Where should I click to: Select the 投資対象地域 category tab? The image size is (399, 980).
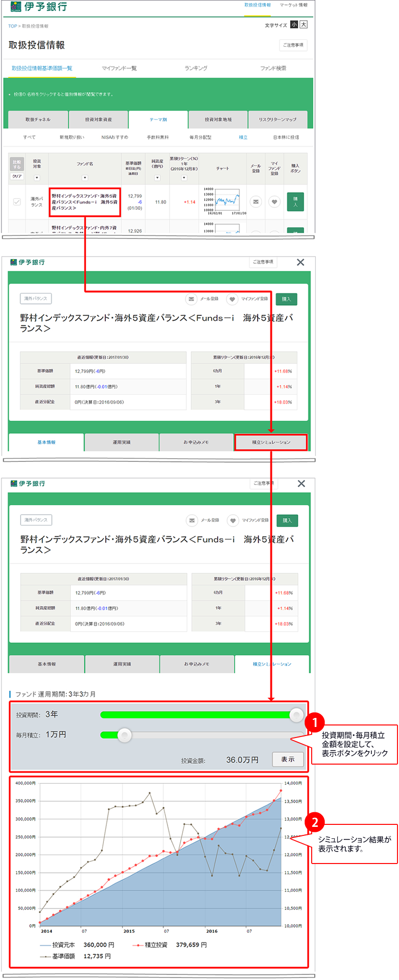coord(218,119)
